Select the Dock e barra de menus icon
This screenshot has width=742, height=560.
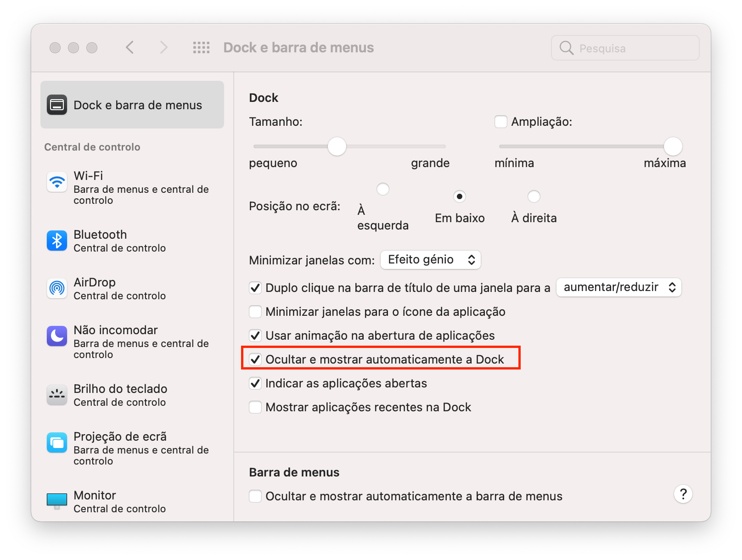[x=57, y=105]
